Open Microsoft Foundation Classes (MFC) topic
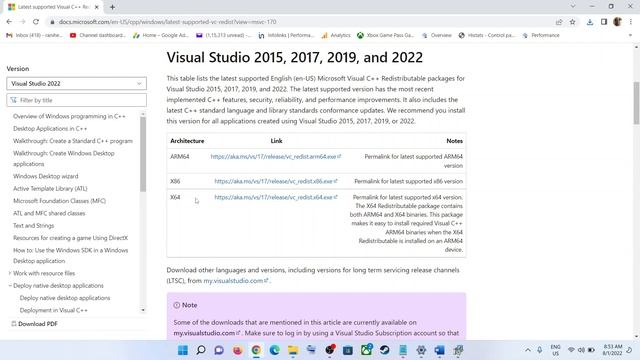 pos(59,201)
